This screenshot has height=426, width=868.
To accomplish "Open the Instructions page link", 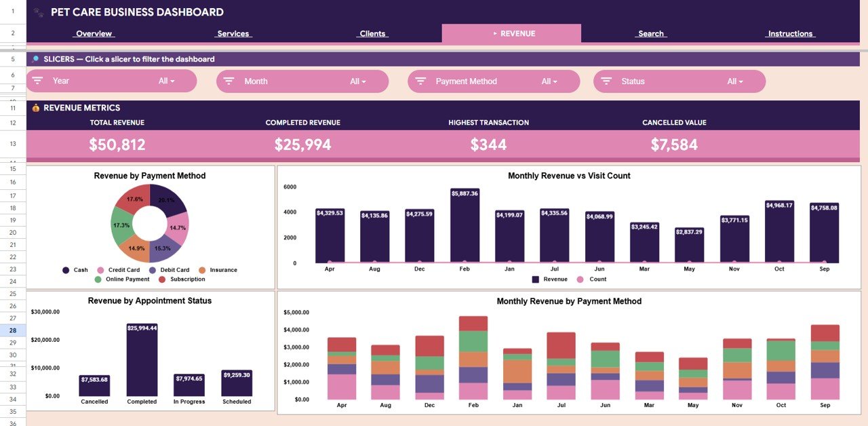I will (x=789, y=33).
